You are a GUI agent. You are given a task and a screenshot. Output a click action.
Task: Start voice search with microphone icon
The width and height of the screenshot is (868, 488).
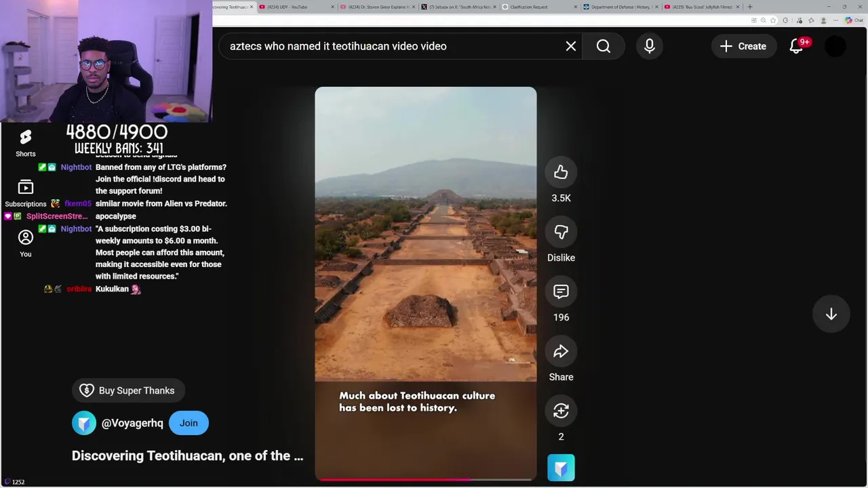pos(650,46)
